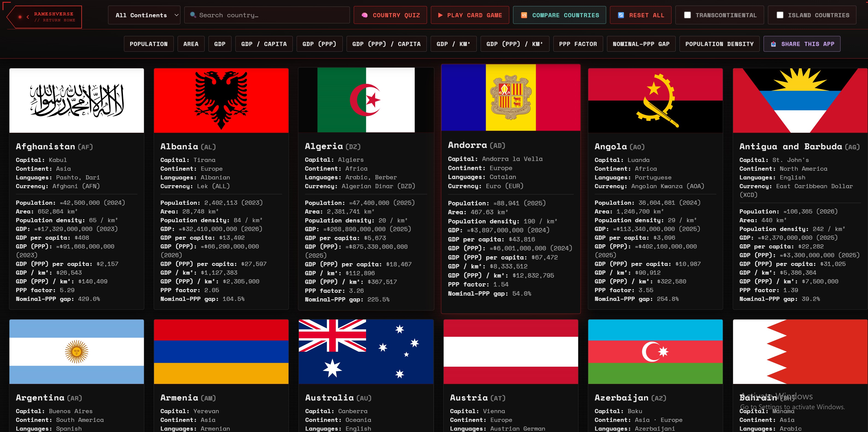Click the brain icon on Country Quiz
868x432 pixels.
click(365, 15)
